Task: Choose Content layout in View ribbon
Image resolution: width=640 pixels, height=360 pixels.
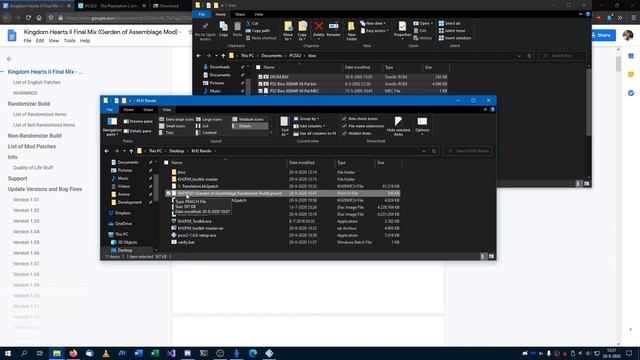Action: (x=207, y=133)
